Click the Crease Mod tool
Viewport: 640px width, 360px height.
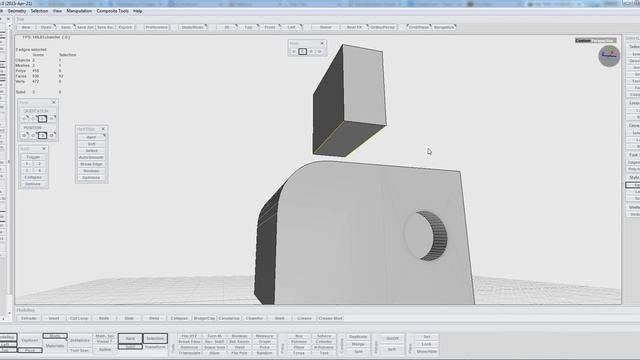[x=330, y=318]
